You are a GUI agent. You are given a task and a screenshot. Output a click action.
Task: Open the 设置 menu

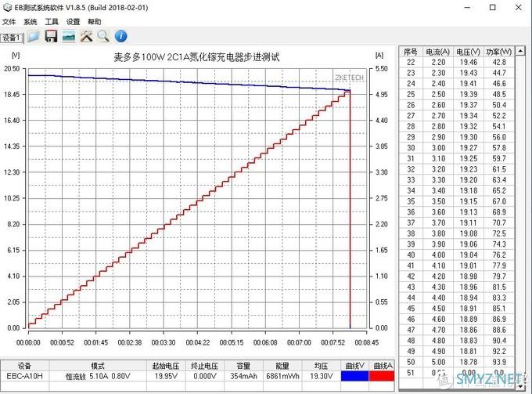73,22
